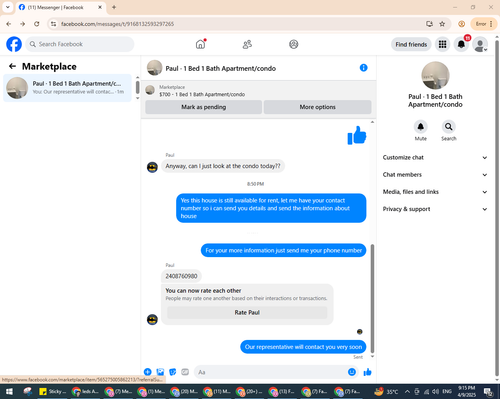The image size is (500, 399).
Task: Send a thumbs-up like in chat
Action: 367,372
